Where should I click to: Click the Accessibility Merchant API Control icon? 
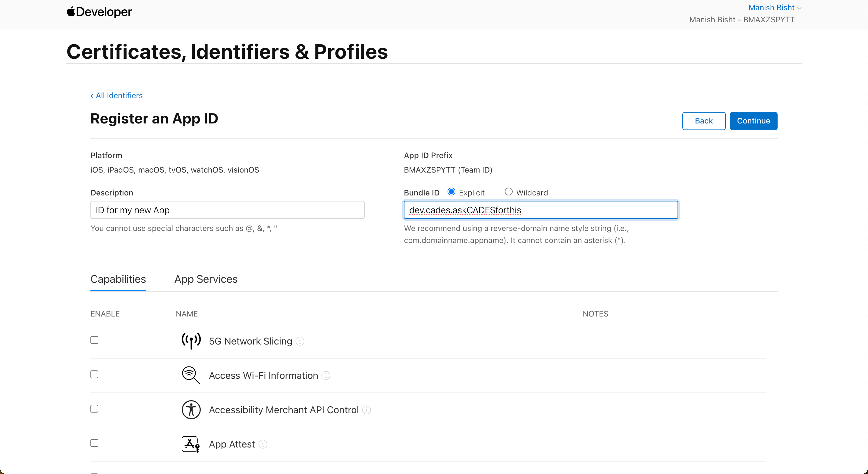191,409
